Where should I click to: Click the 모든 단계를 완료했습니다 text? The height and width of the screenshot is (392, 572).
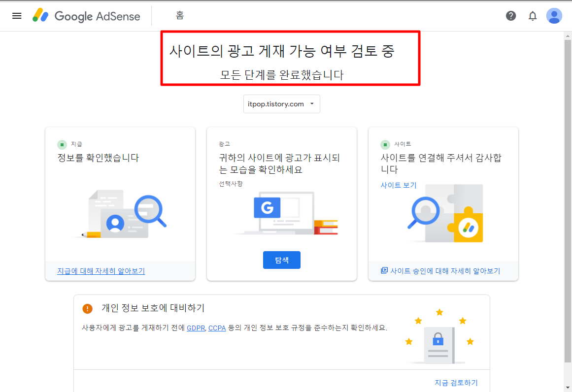point(282,75)
